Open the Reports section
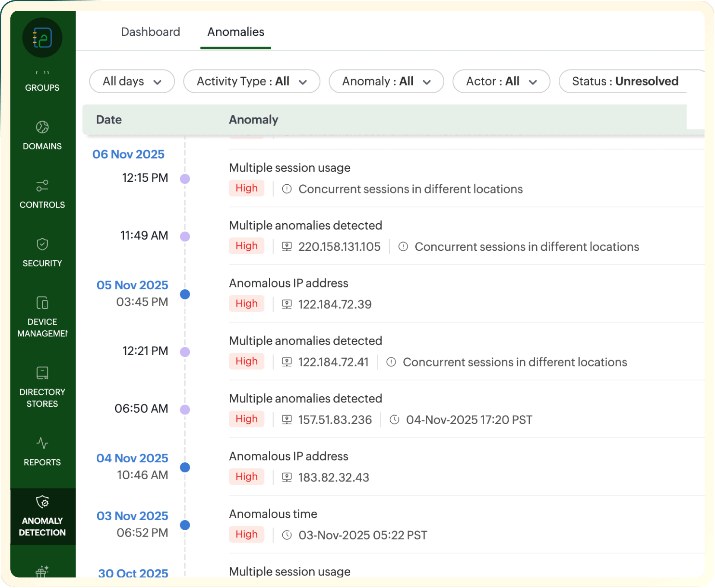Image resolution: width=715 pixels, height=588 pixels. [x=42, y=451]
